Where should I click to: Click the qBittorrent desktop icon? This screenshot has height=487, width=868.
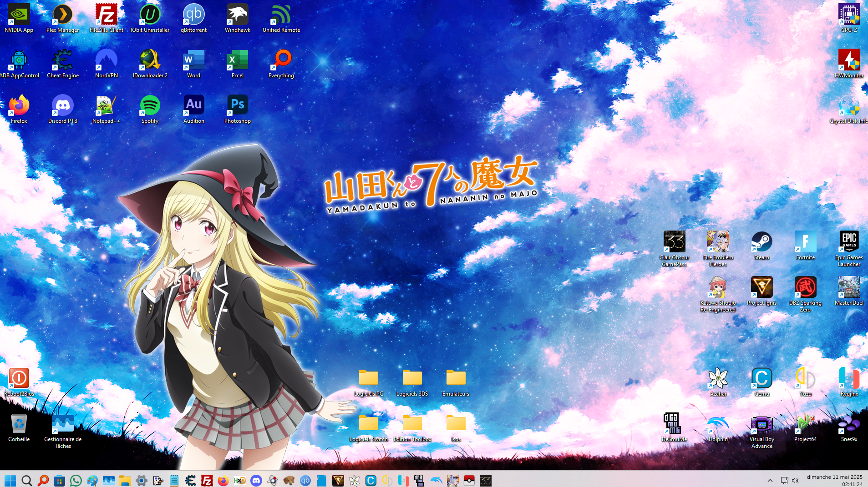coord(194,18)
